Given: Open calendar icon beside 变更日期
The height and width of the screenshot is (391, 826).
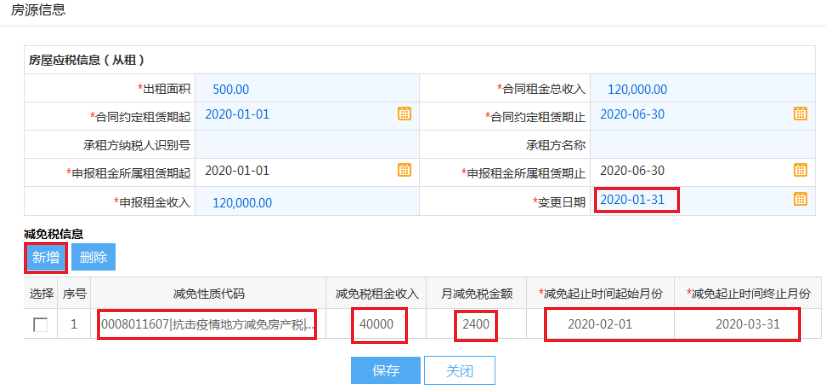Looking at the screenshot, I should [800, 199].
